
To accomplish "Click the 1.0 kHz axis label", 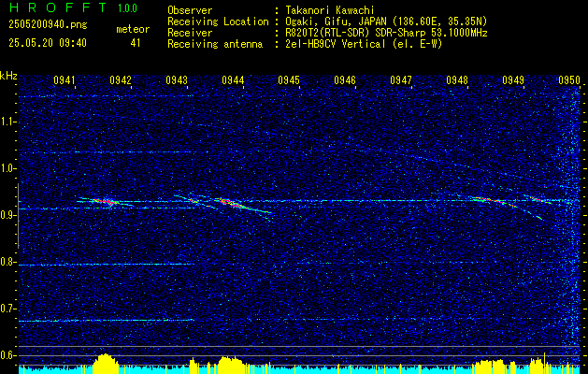I will [x=8, y=169].
